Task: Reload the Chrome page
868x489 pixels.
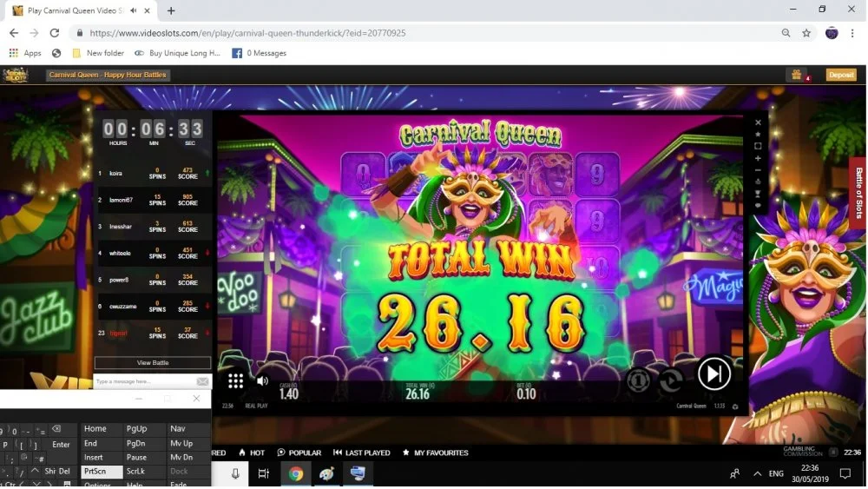Action: pyautogui.click(x=54, y=33)
